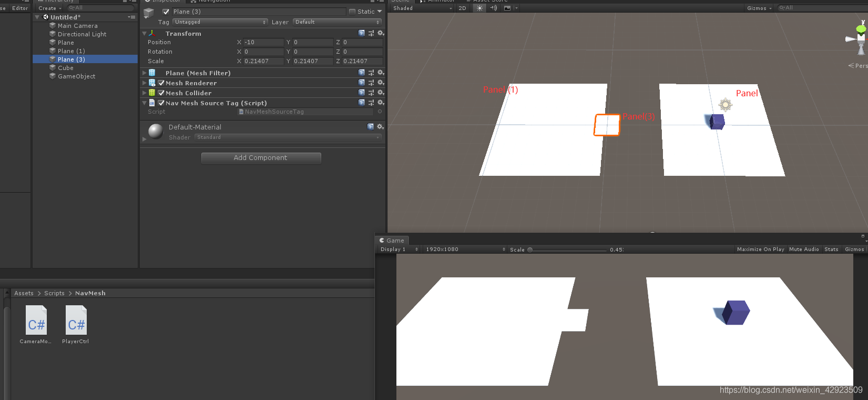Open Hierarchy scene options menu icon
This screenshot has height=400, width=868.
(131, 17)
